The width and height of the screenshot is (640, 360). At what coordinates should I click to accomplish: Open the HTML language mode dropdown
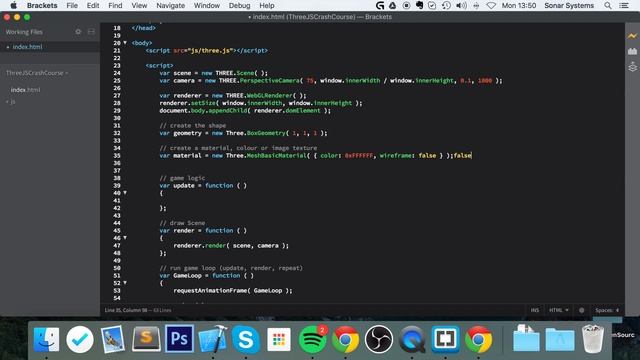pyautogui.click(x=559, y=310)
